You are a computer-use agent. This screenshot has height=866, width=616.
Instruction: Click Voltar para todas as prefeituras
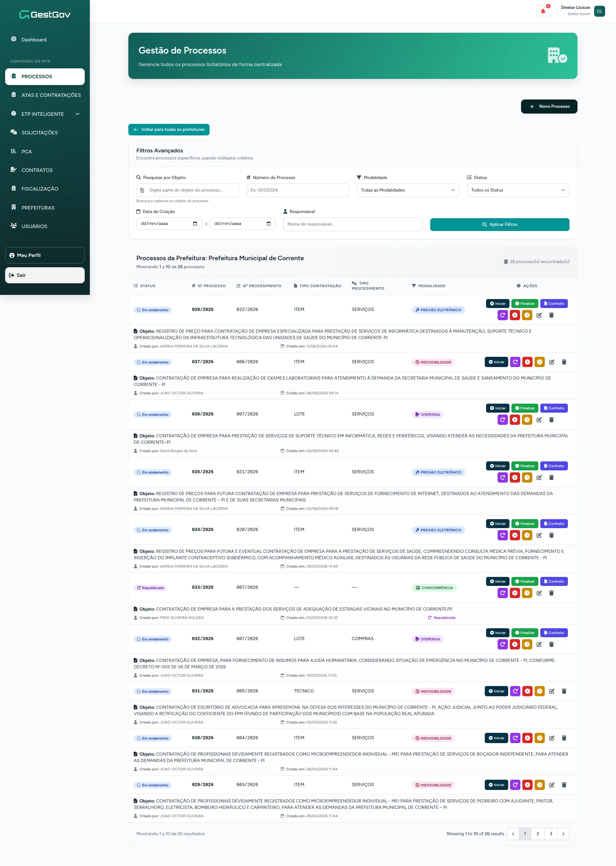pos(169,129)
